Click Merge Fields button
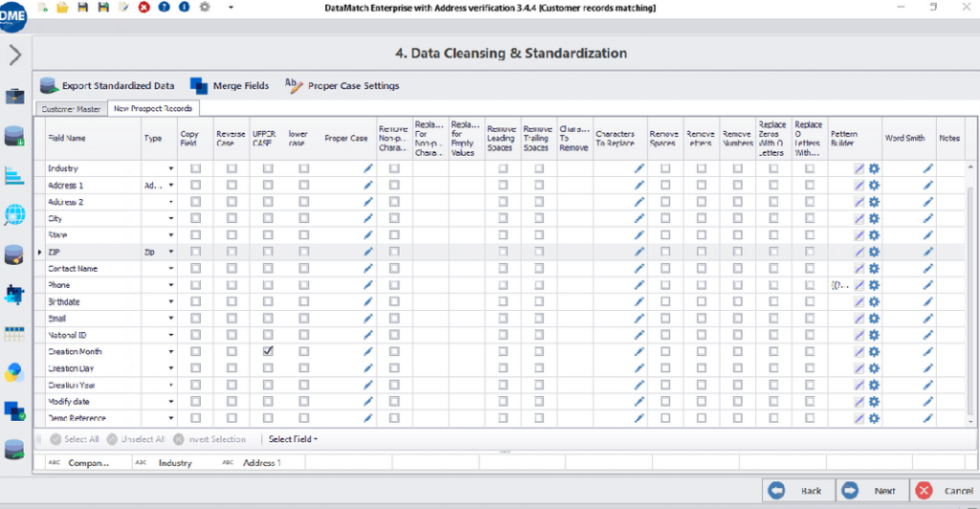Screen dimensions: 980x509 coord(230,85)
